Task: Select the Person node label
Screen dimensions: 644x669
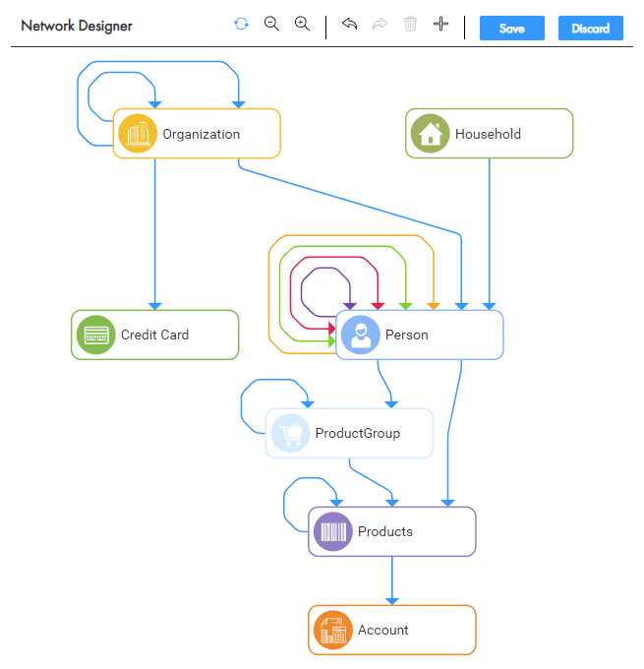Action: 407,334
